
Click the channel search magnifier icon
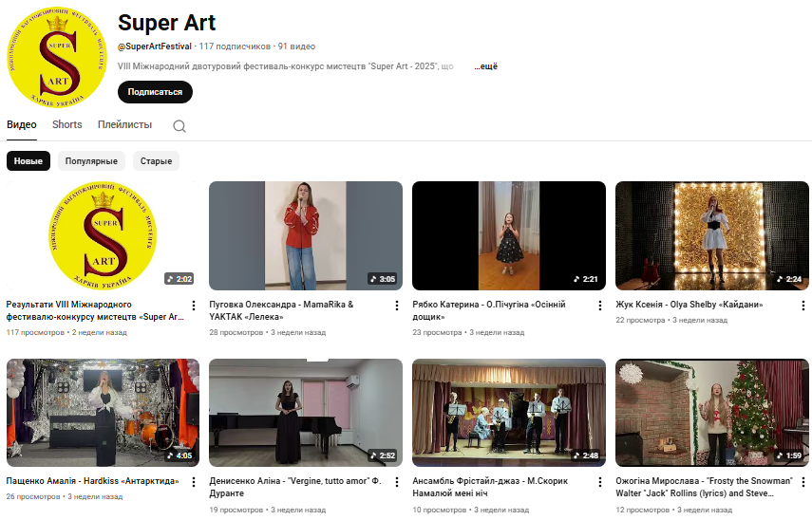pyautogui.click(x=179, y=126)
